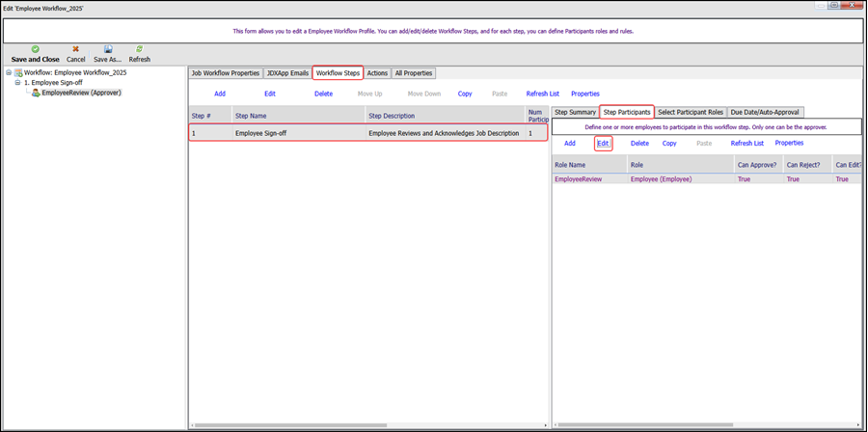Click Edit in the Step Participants toolbar
Viewport: 868px width, 432px height.
pyautogui.click(x=603, y=143)
